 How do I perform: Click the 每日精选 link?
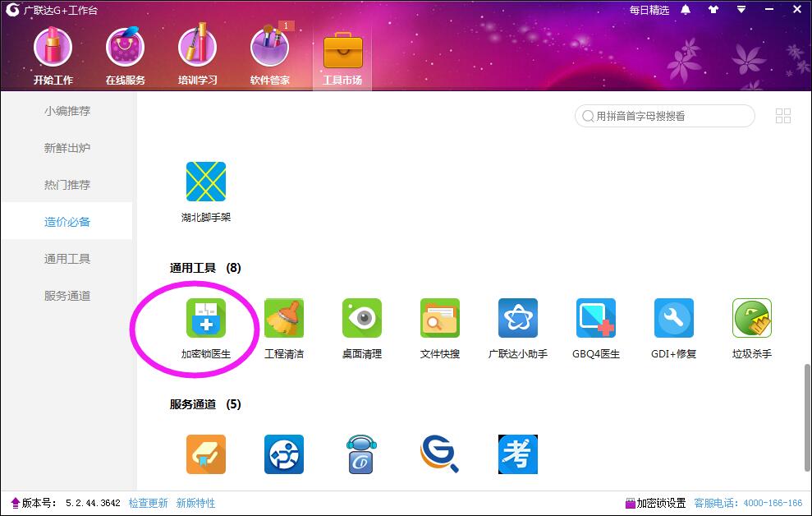(649, 10)
